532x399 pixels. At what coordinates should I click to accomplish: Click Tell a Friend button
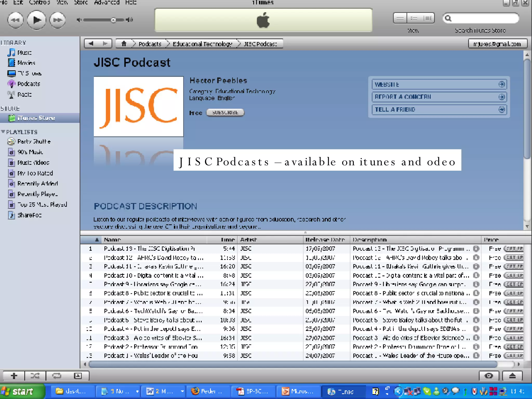coord(439,109)
